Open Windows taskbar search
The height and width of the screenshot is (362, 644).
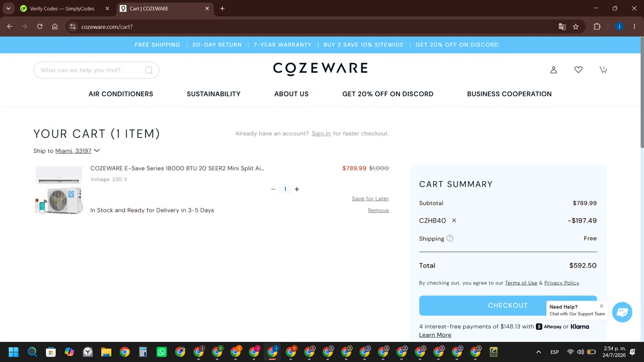pyautogui.click(x=32, y=352)
